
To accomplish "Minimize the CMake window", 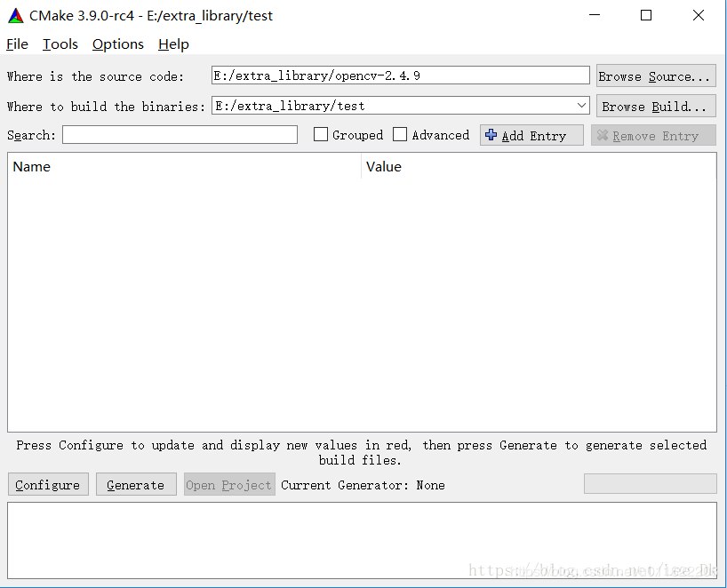I will tap(595, 15).
